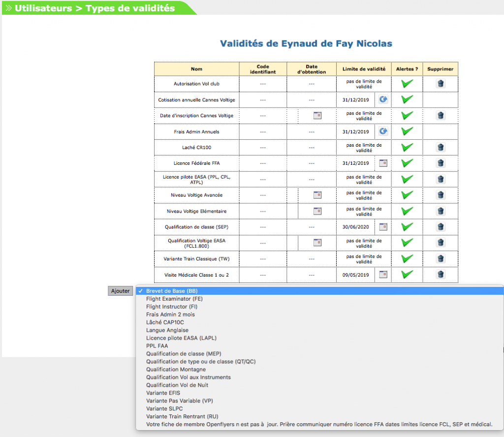Toggle alert checkmark for Qualification de classe (SEP)
Viewport: 504px width, 437px height.
(x=407, y=226)
